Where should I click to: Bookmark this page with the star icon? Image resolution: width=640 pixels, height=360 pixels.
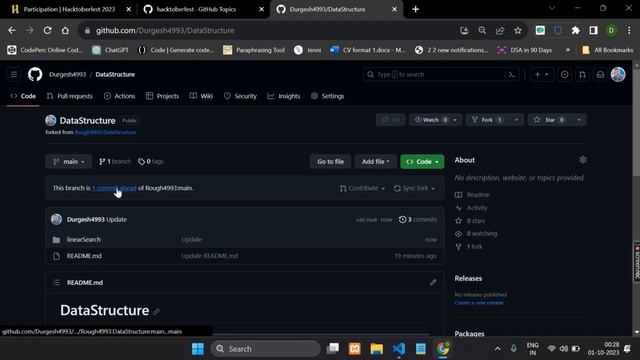518,30
